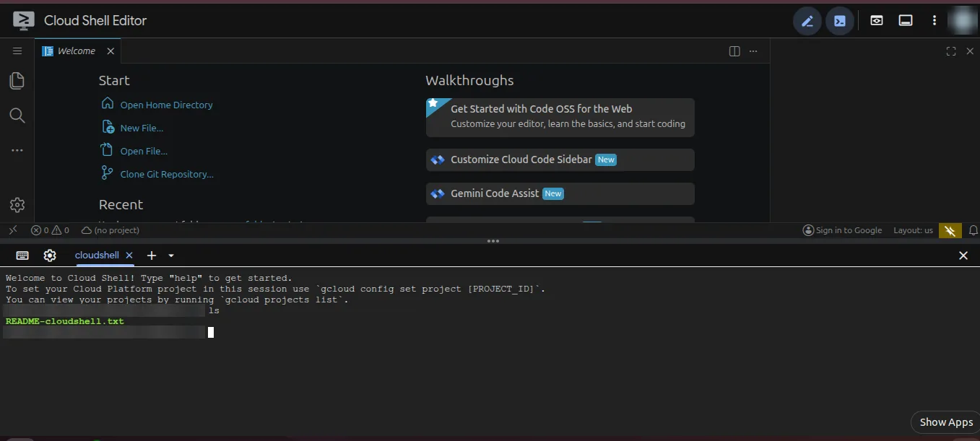Image resolution: width=980 pixels, height=441 pixels.
Task: Click Clone Git Repository... link
Action: click(x=167, y=174)
